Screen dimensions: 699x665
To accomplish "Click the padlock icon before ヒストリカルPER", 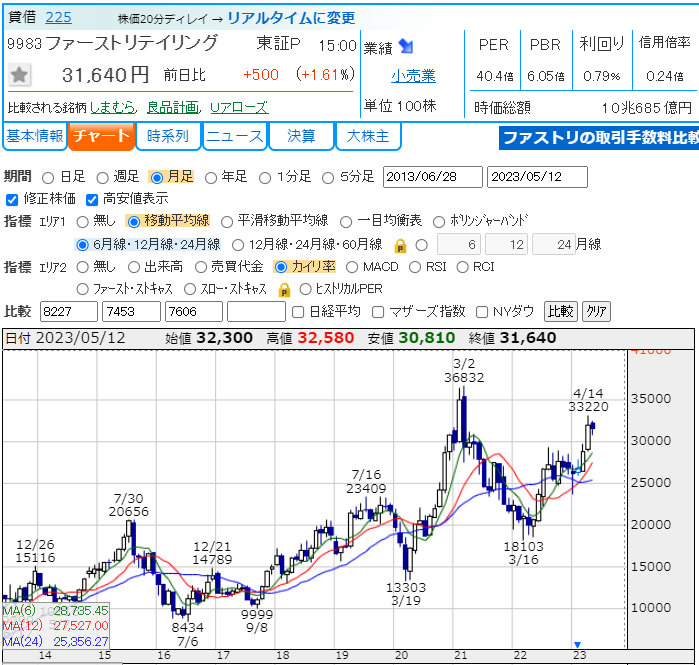I will point(284,290).
